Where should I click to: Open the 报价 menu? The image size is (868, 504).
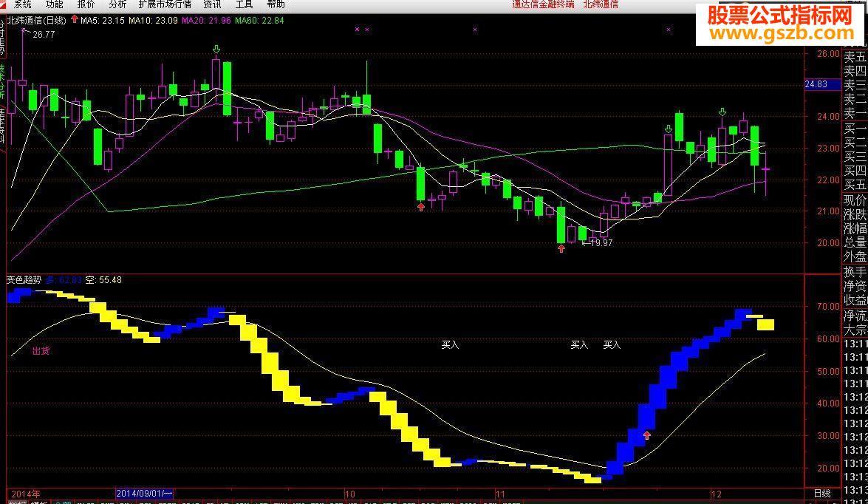(x=86, y=4)
